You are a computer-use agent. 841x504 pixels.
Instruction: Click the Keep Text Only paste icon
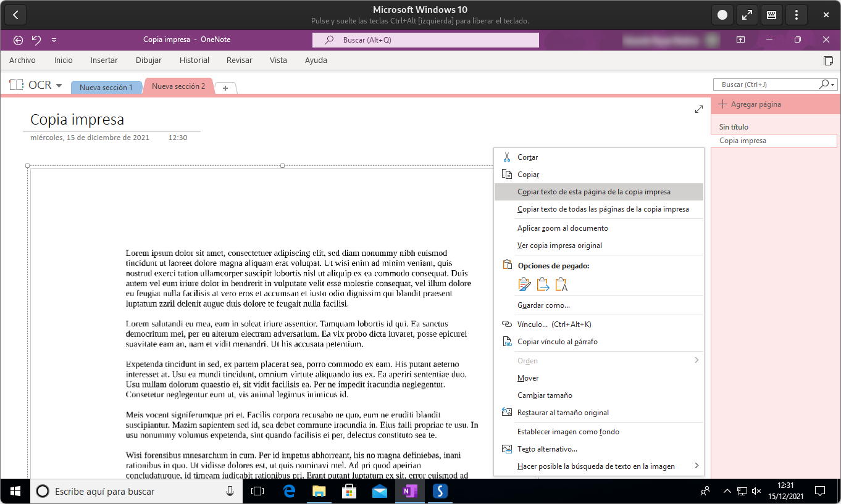[x=561, y=284]
